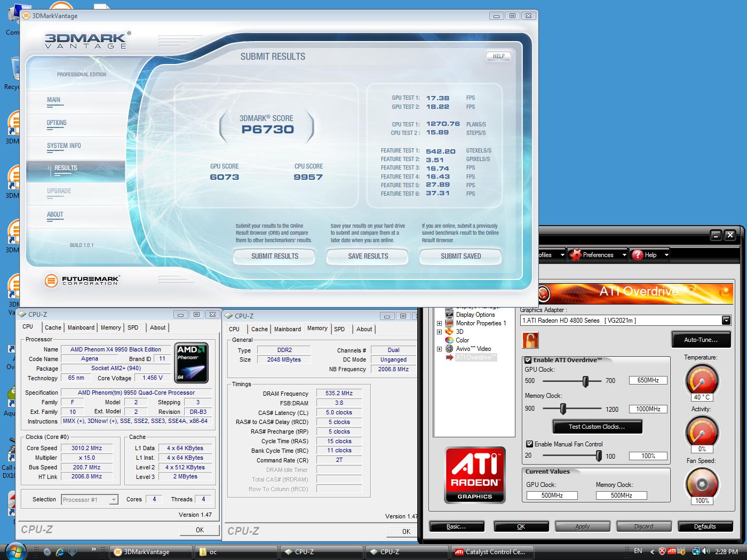Launch Internet Explorer from quick launch
Viewport: 747px width, 560px height.
click(x=60, y=552)
